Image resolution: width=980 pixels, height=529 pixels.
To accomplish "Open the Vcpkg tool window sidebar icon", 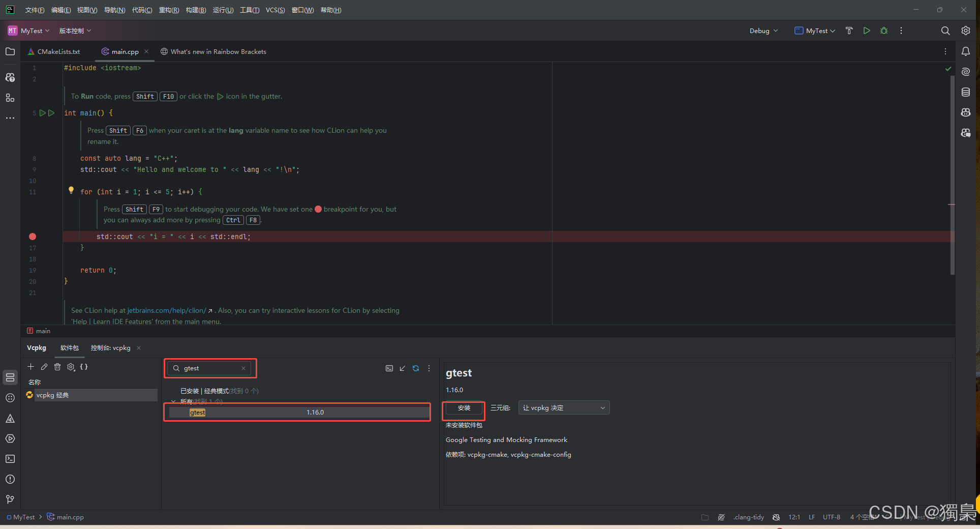I will pos(10,377).
